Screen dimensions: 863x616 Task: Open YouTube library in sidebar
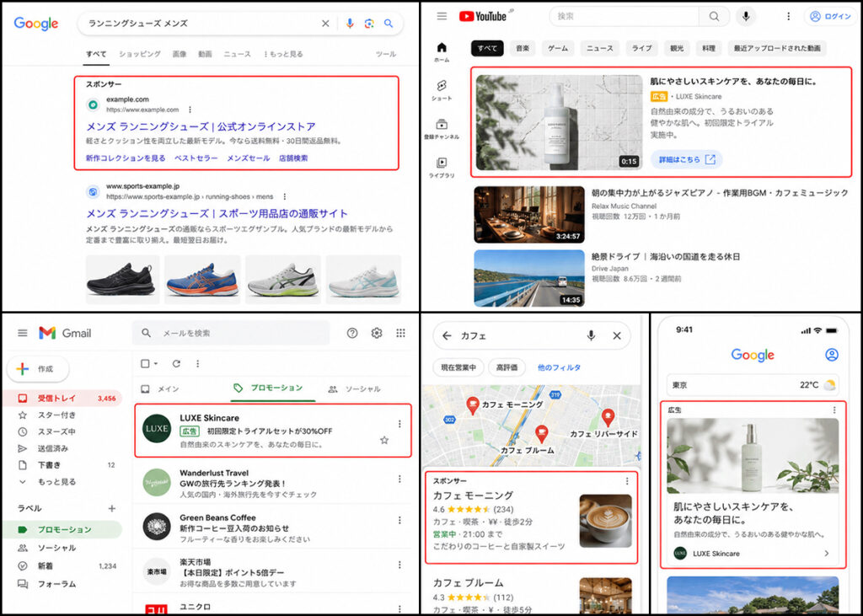442,168
